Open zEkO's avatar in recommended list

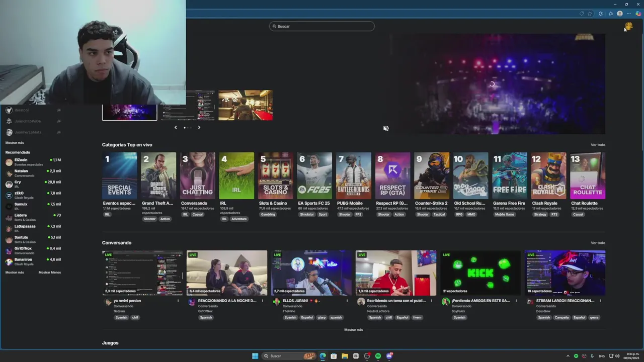(x=9, y=195)
